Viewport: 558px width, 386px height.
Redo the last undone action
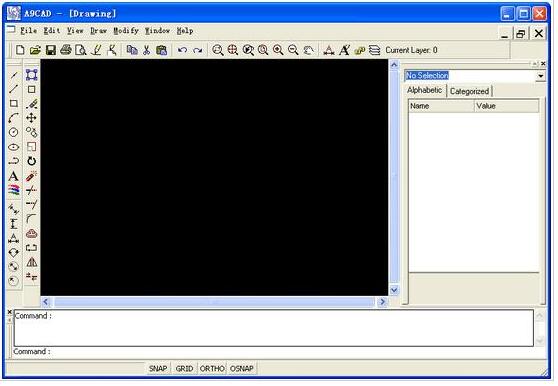[x=198, y=50]
